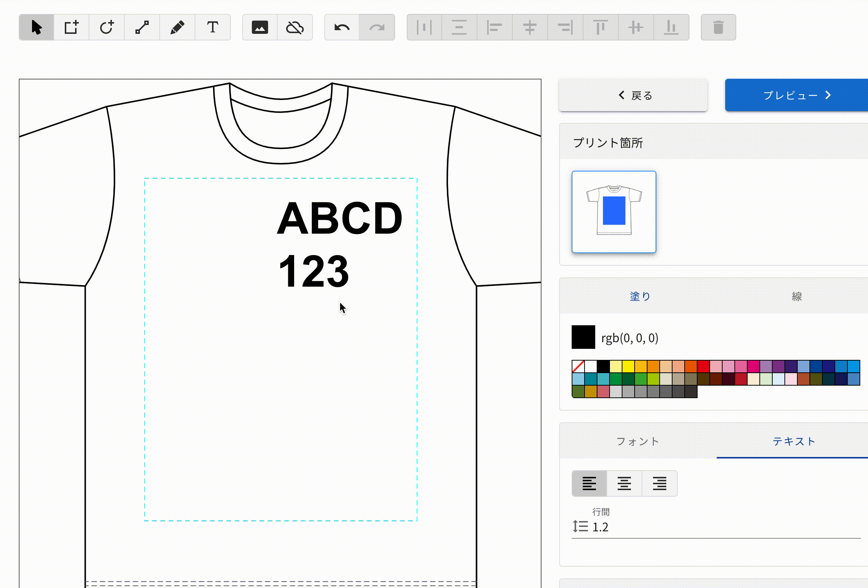Delete selection with the trash icon

point(718,27)
